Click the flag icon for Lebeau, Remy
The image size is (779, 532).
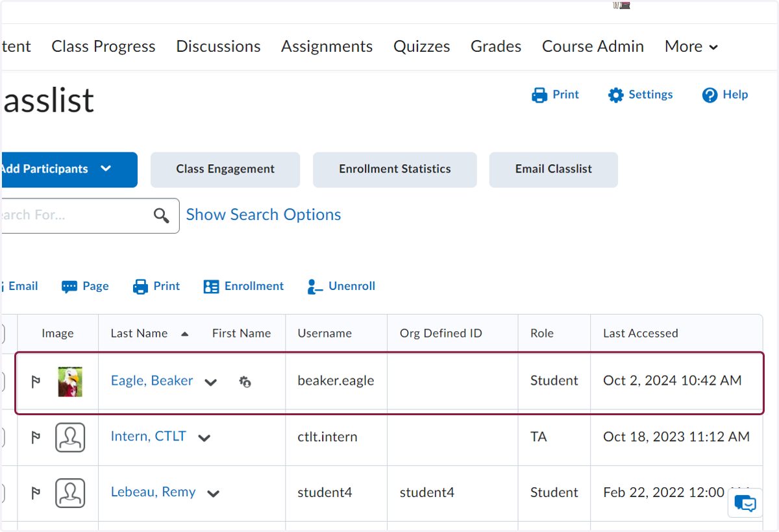36,493
